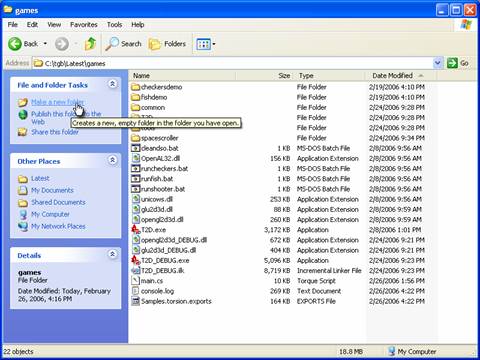Click the games folder icon in title bar
The height and width of the screenshot is (360, 480).
pos(8,9)
